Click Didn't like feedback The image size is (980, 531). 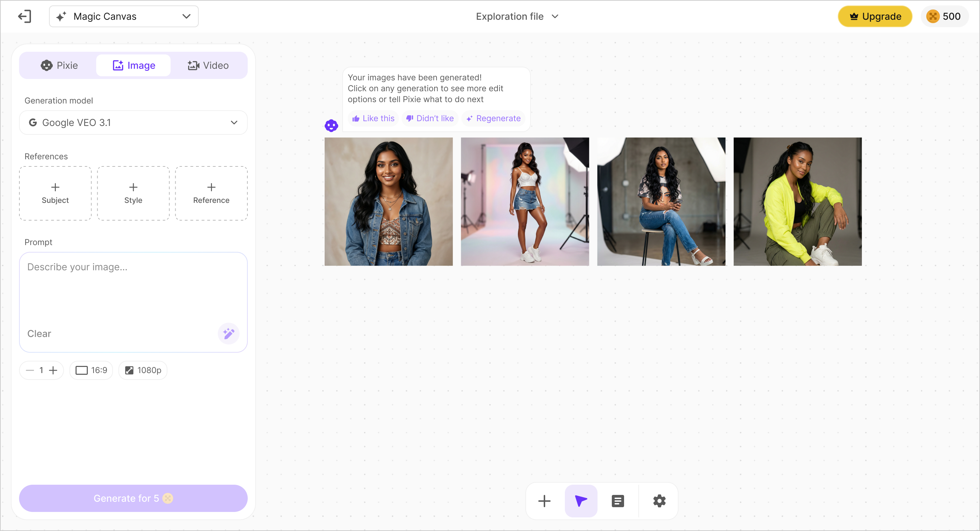430,118
